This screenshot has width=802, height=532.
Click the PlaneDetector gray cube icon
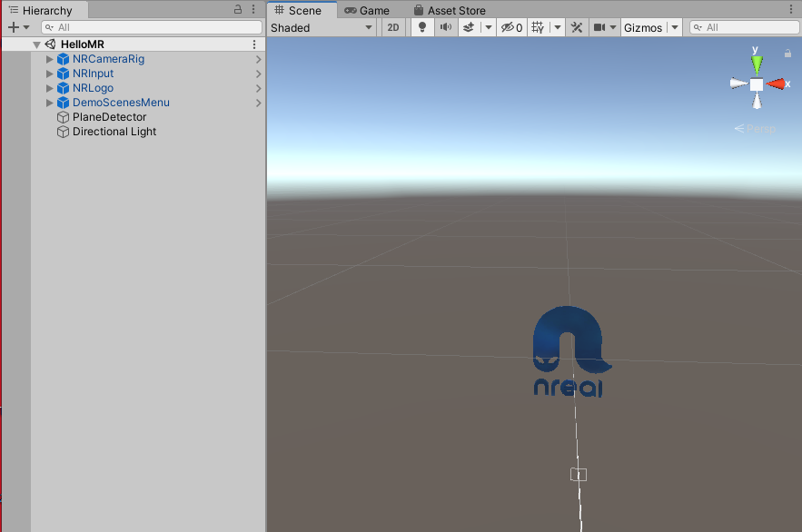[63, 117]
